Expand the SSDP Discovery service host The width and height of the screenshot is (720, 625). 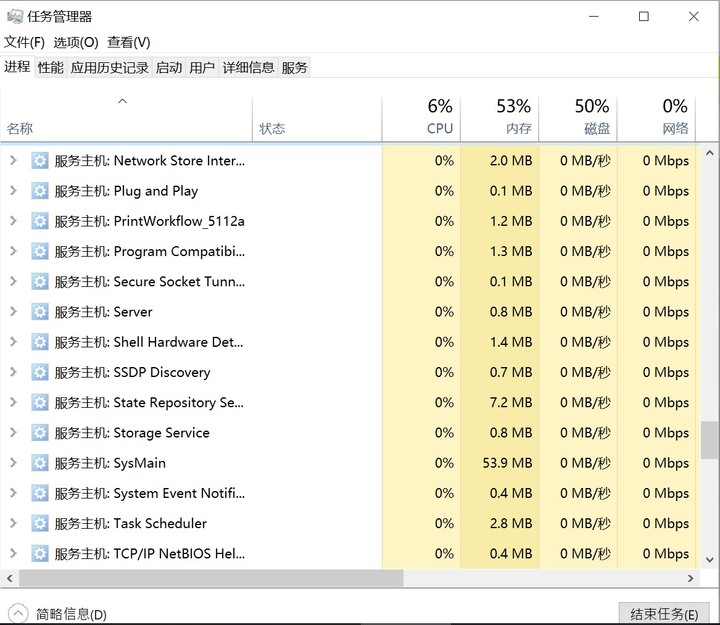tap(13, 372)
